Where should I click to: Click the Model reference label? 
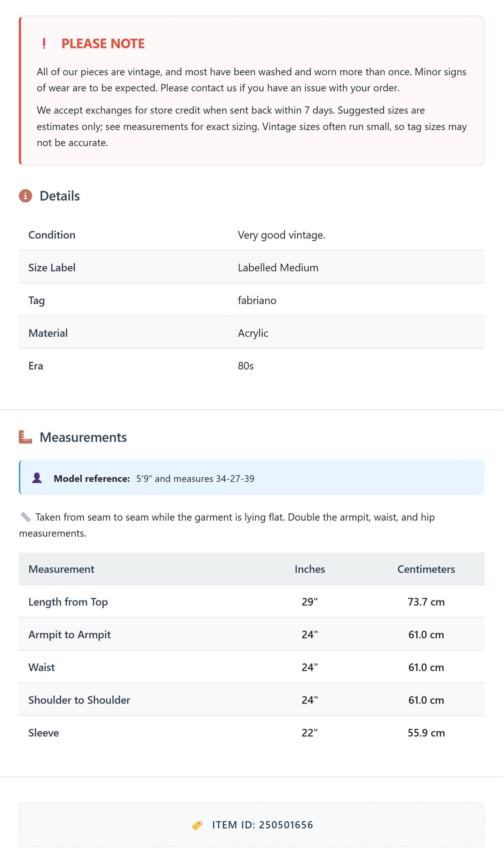92,478
